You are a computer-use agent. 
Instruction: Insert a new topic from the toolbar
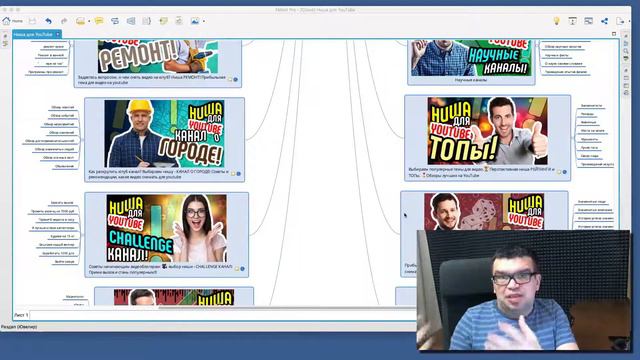[80, 21]
